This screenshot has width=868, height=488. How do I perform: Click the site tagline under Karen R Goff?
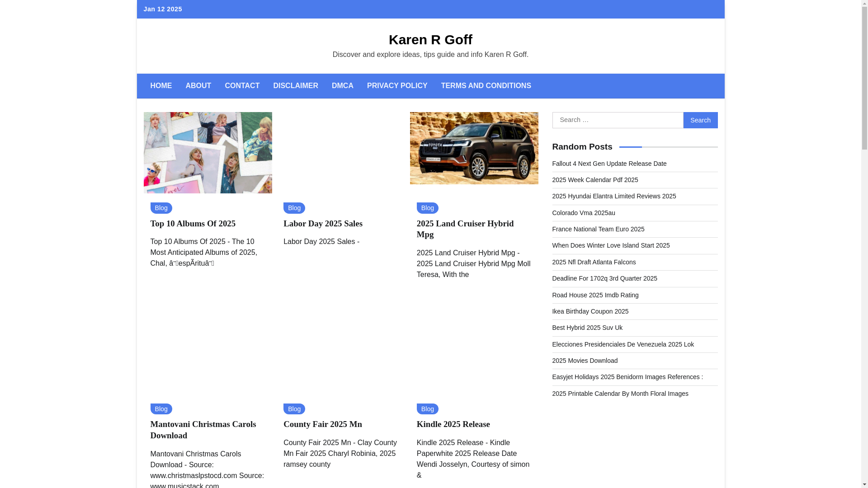click(430, 55)
